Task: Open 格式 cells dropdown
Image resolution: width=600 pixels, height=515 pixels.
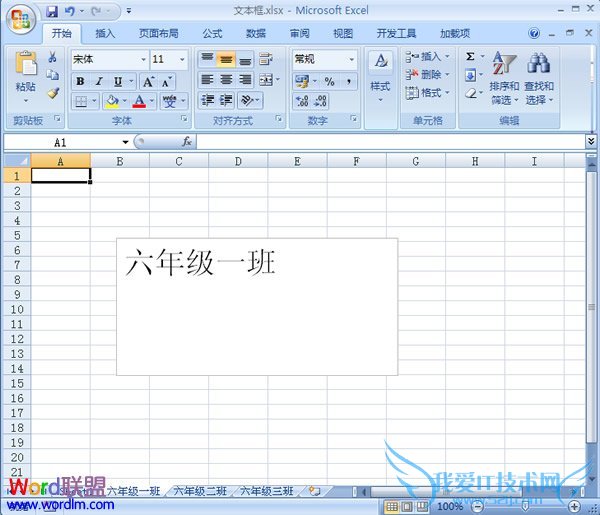Action: coord(427,93)
